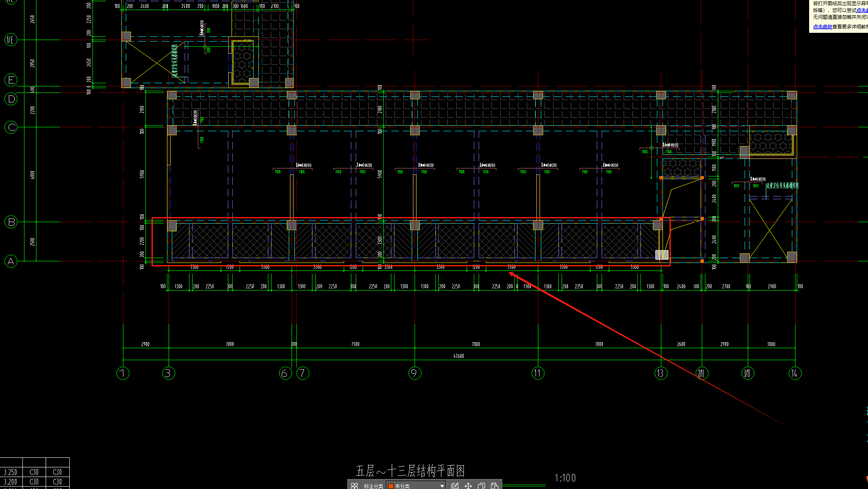The width and height of the screenshot is (868, 489).
Task: Click the dimension text 7500
Action: [x=355, y=344]
